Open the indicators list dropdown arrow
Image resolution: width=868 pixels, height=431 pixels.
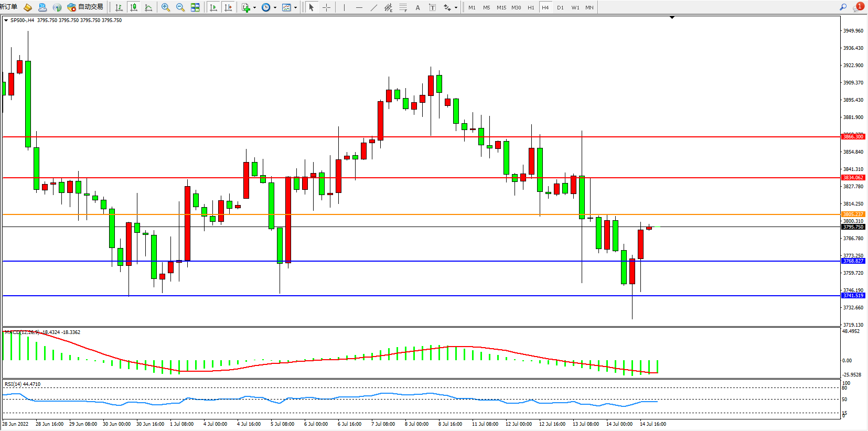tap(254, 8)
